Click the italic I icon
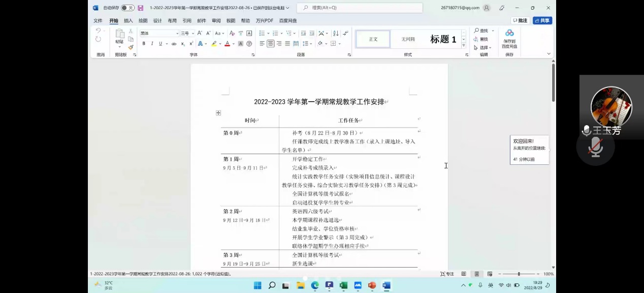The height and width of the screenshot is (293, 644). [x=152, y=44]
